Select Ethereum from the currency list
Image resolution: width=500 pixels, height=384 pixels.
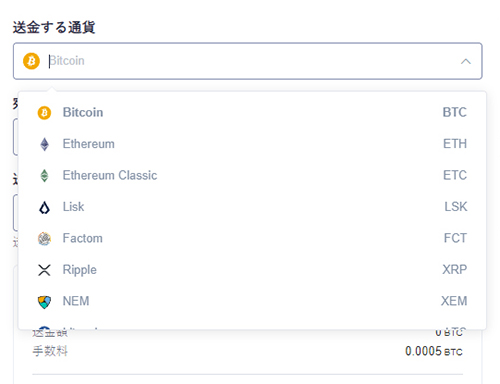click(x=252, y=144)
